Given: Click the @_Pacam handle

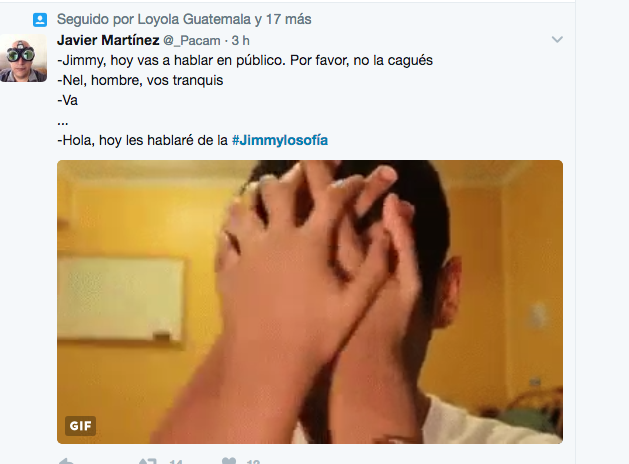Looking at the screenshot, I should pos(192,41).
